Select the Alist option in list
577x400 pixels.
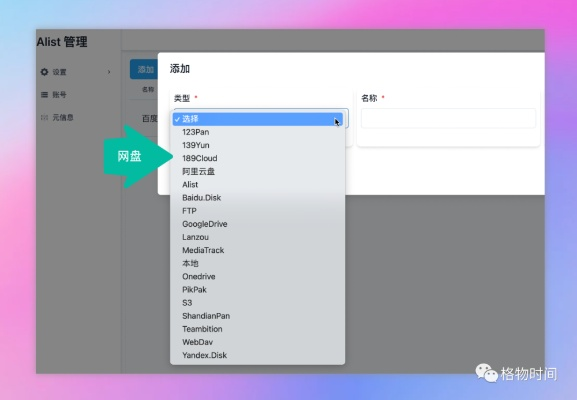(x=258, y=185)
